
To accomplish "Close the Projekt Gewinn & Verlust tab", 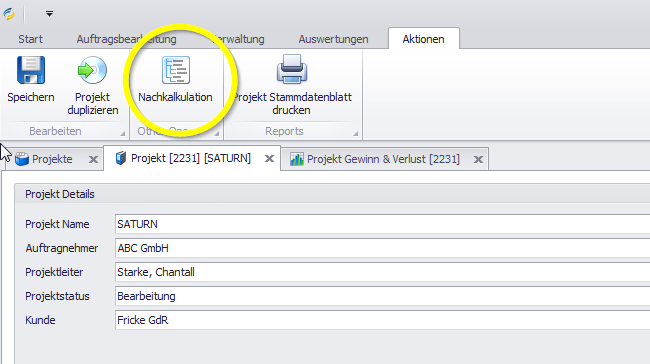I will pos(478,160).
